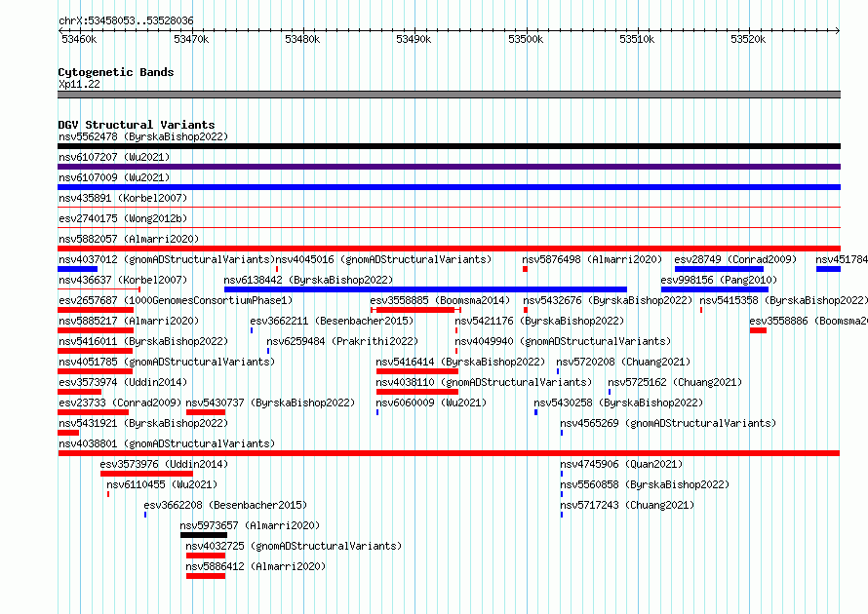Click the Cytogenetic Bands track title
Screen dimensions: 868x614
116,72
